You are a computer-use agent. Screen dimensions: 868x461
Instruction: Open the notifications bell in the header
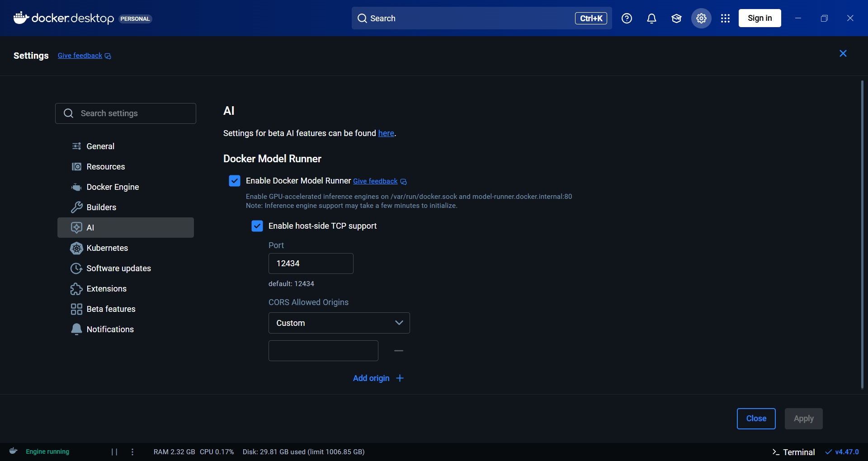tap(651, 19)
